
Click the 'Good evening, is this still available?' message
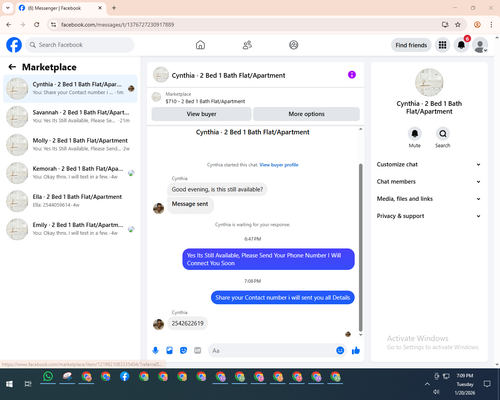(x=217, y=189)
